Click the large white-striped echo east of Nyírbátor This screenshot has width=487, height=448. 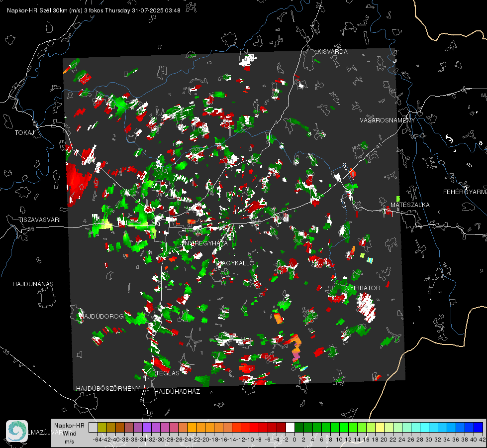tap(366, 307)
